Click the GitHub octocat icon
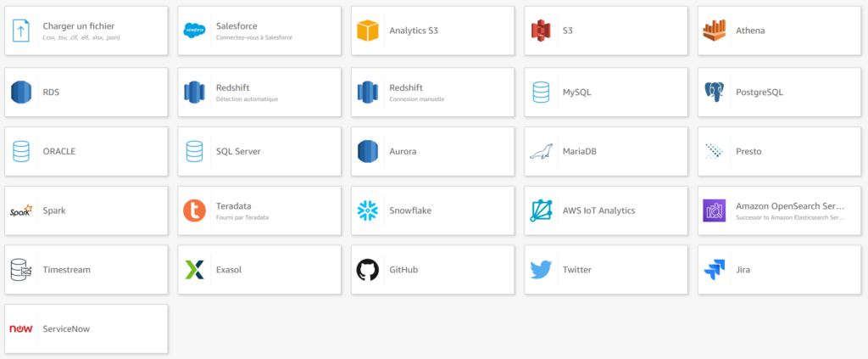Image resolution: width=868 pixels, height=359 pixels. 368,270
